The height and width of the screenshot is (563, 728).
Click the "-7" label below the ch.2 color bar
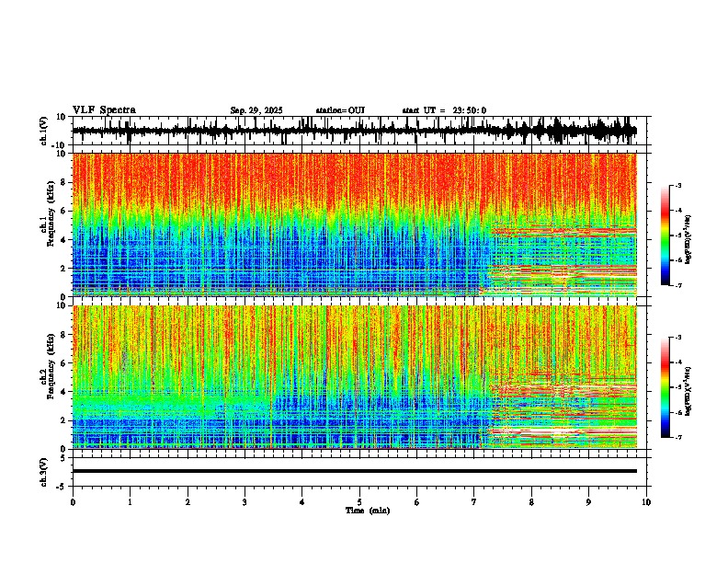(x=678, y=437)
